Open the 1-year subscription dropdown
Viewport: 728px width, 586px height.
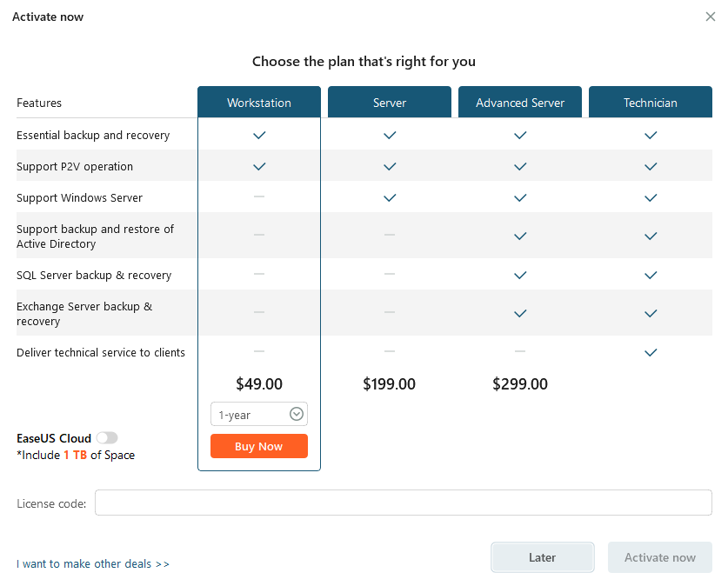coord(259,414)
